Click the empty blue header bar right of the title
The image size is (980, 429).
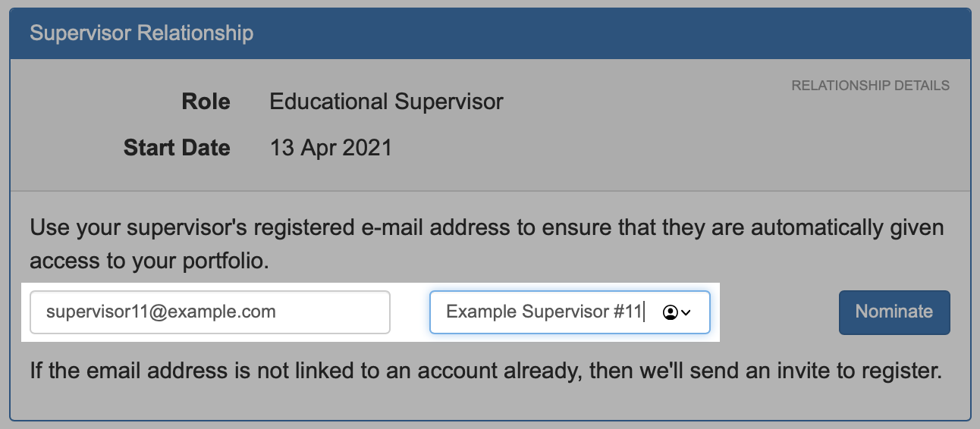pos(607,33)
